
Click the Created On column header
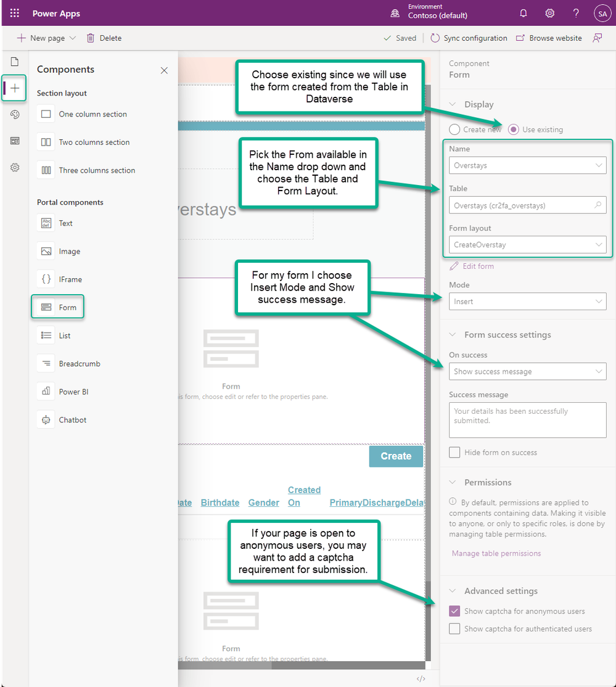[304, 496]
